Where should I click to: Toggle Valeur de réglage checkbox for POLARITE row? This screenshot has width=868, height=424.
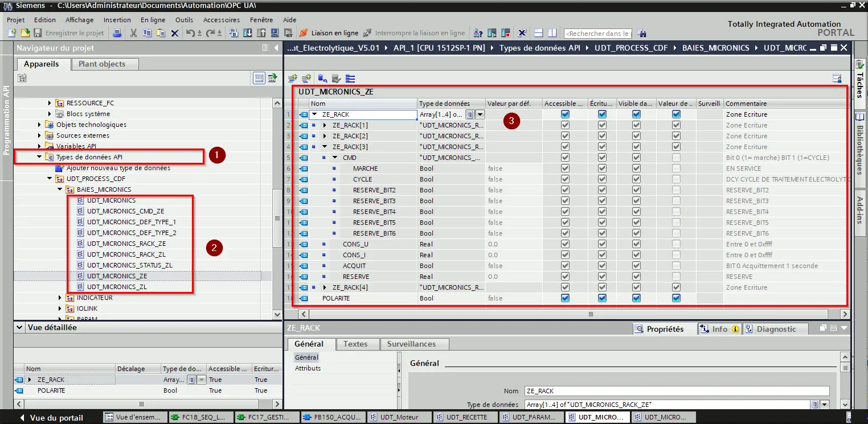[x=676, y=298]
